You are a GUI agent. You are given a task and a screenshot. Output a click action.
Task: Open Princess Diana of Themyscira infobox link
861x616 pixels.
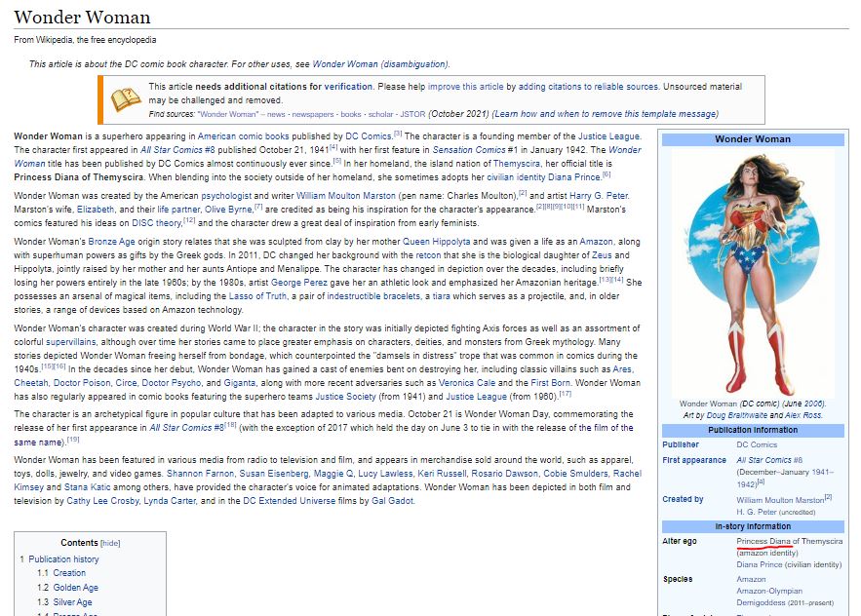pos(789,541)
